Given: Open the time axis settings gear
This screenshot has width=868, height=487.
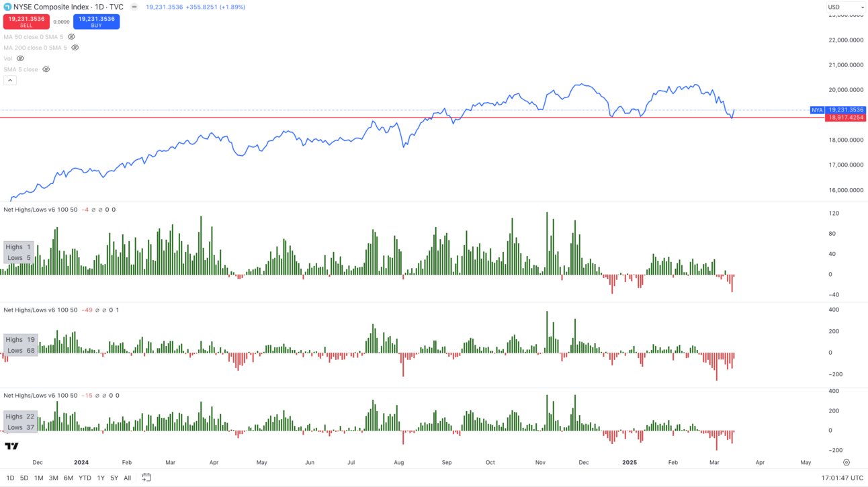Looking at the screenshot, I should coord(847,462).
